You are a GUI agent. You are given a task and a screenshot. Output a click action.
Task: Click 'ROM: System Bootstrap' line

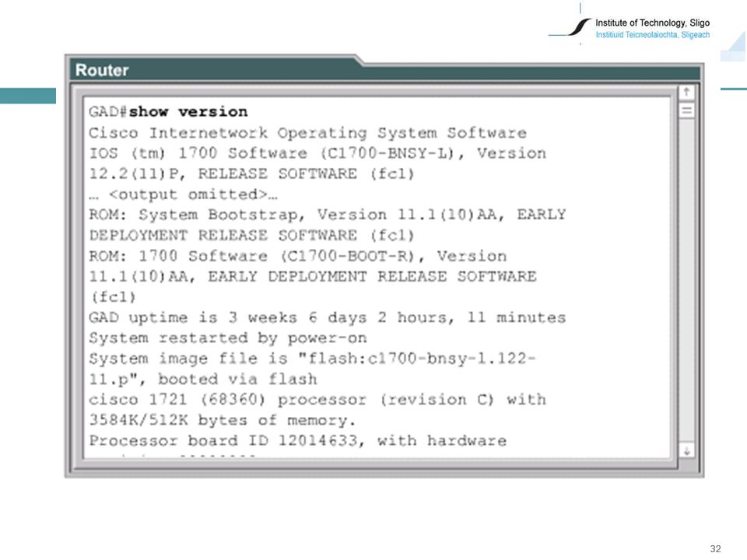click(x=328, y=215)
